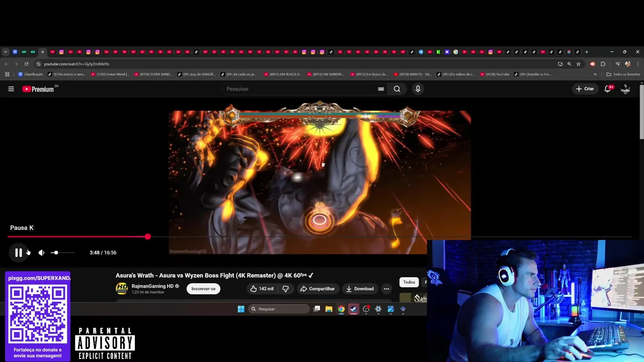Click the Asura's Wrath video frame

pos(319,182)
